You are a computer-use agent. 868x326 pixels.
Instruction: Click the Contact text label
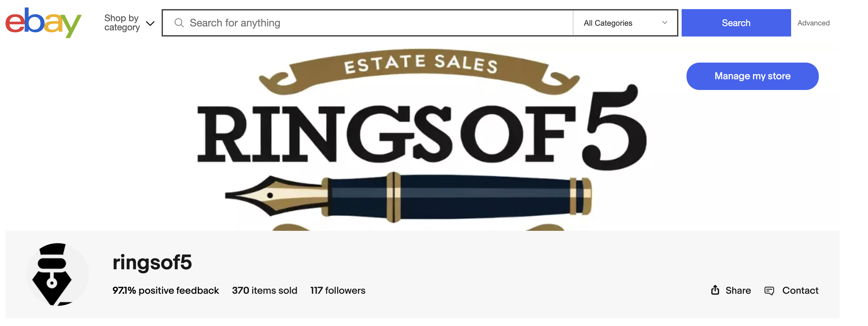pyautogui.click(x=800, y=290)
